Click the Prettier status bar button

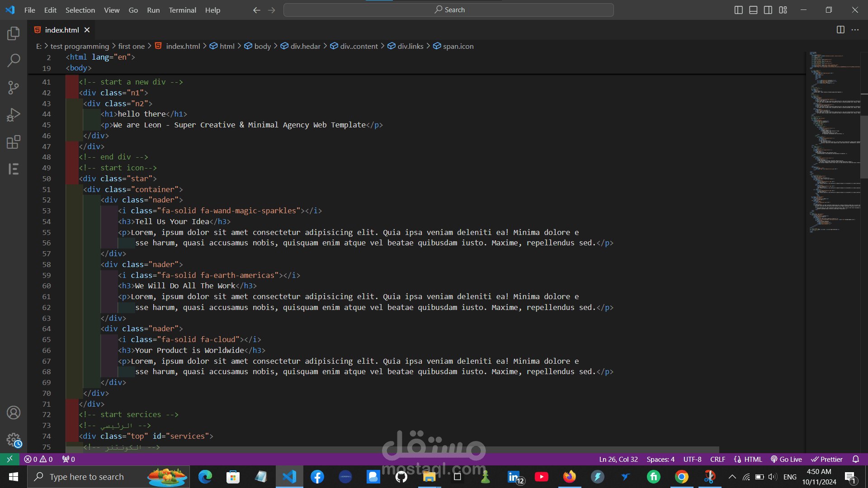[x=827, y=459]
